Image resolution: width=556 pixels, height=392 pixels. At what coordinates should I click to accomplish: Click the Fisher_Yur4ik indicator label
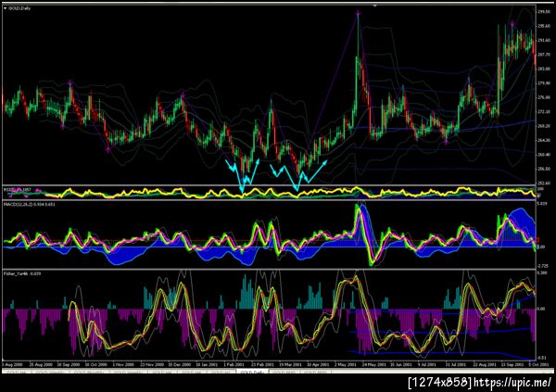[x=22, y=274]
